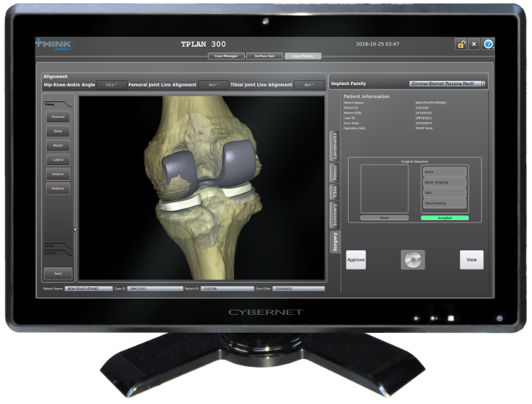Click the Reset button under surgical sequence
Screen dimensions: 532x404
378,218
